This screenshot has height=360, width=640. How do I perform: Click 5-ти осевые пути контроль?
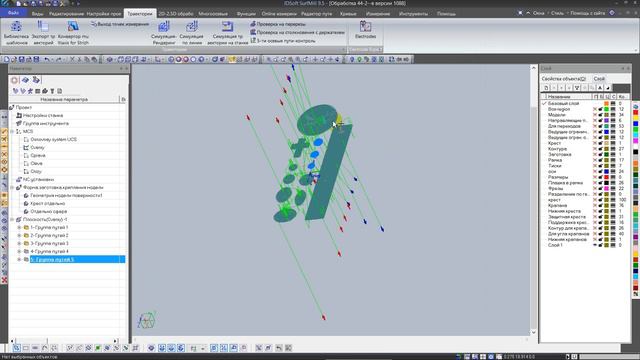tap(282, 40)
